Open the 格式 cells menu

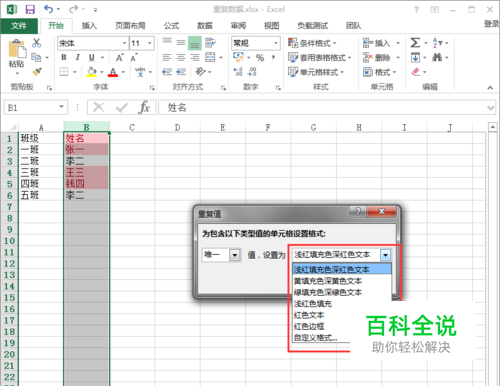[x=379, y=72]
